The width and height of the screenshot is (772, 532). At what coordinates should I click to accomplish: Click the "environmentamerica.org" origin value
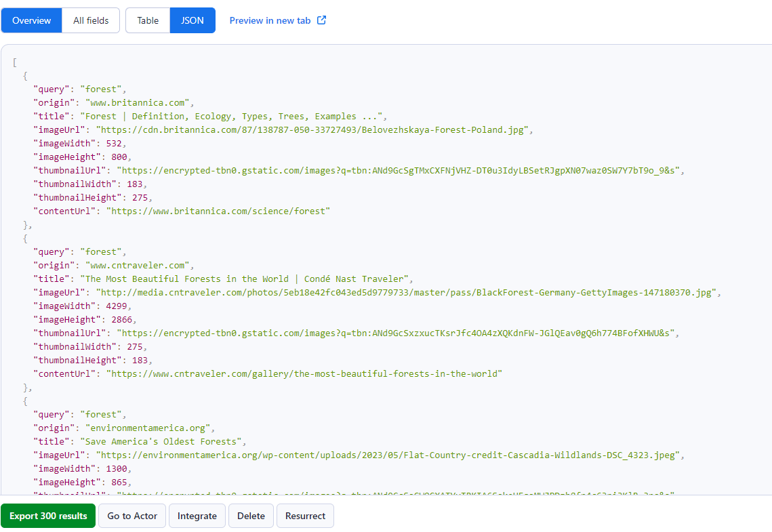pos(148,428)
